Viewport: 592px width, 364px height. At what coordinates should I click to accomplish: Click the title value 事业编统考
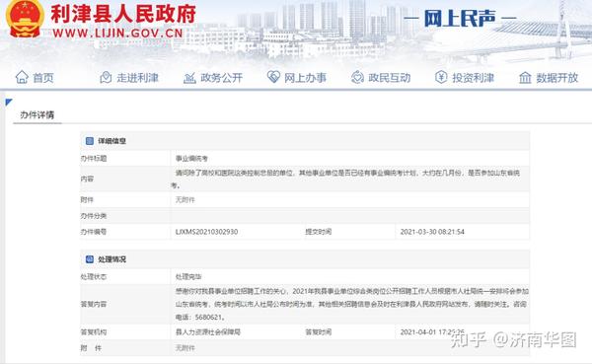tap(191, 159)
